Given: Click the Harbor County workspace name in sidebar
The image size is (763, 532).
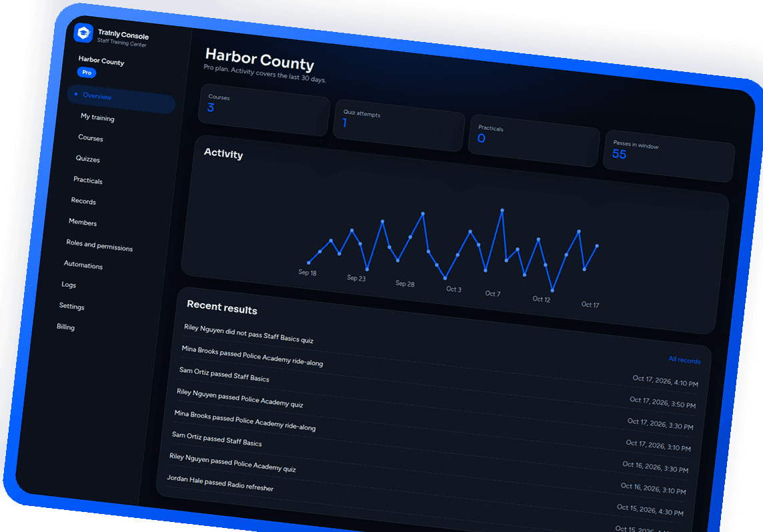Looking at the screenshot, I should (101, 61).
